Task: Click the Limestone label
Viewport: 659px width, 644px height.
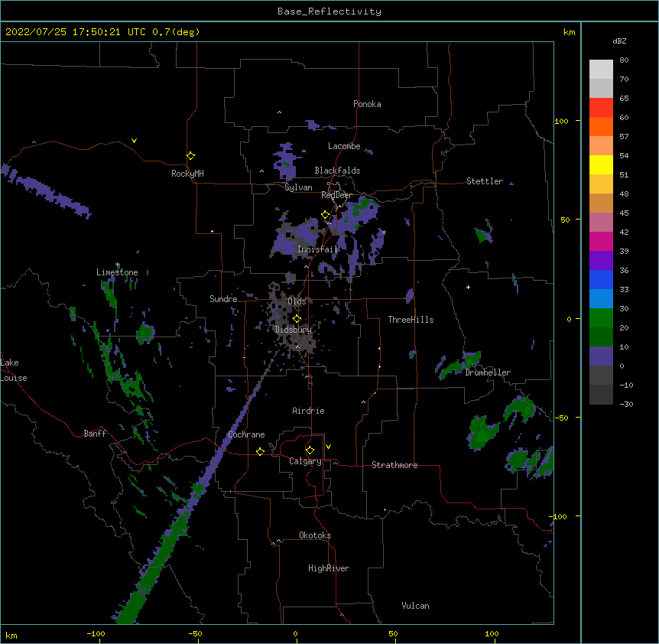Action: 117,272
